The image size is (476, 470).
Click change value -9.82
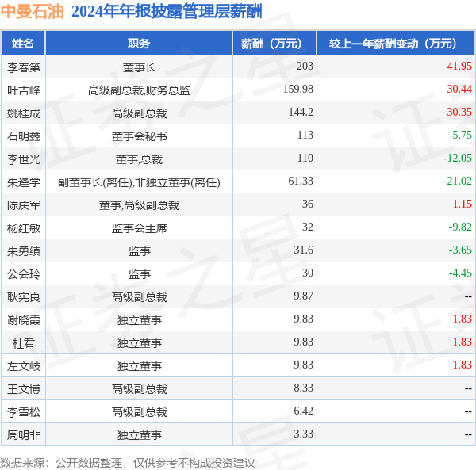pos(460,227)
